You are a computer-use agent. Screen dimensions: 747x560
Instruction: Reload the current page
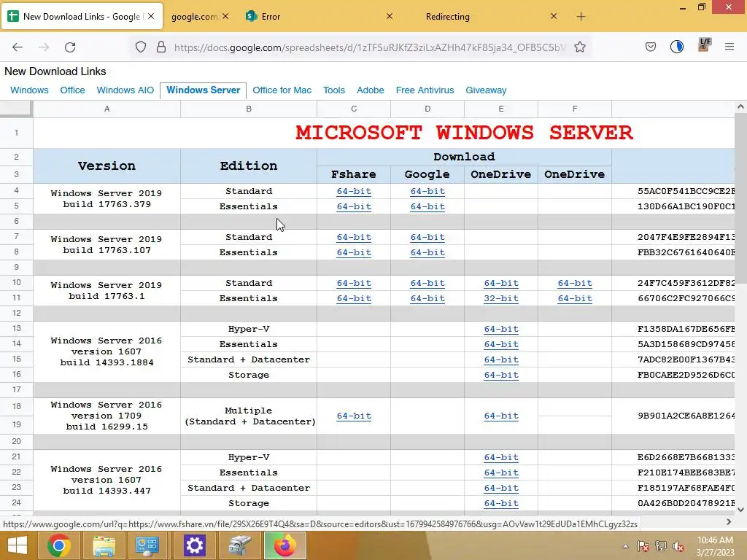70,47
